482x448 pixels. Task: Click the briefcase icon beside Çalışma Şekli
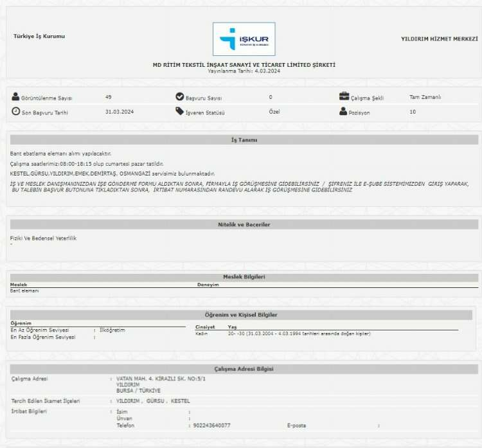click(344, 97)
